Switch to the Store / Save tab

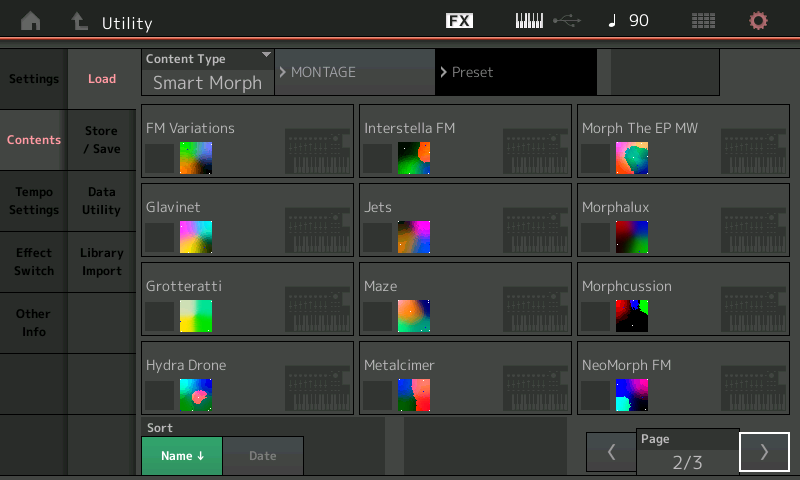(x=101, y=140)
